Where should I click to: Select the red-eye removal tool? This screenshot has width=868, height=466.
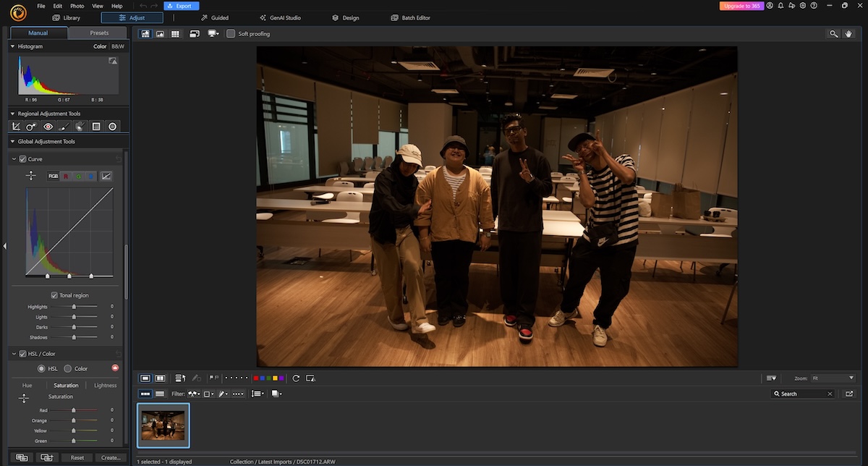pos(48,126)
